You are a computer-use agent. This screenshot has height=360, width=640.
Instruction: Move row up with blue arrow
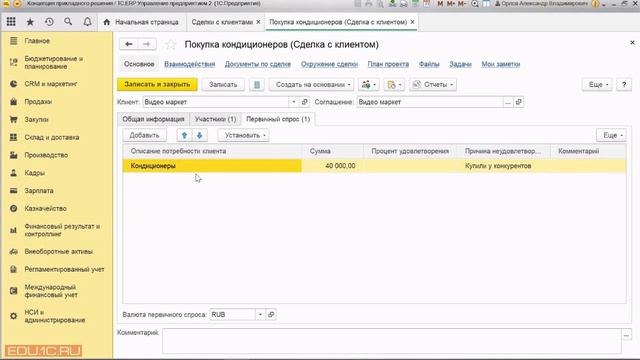click(184, 135)
